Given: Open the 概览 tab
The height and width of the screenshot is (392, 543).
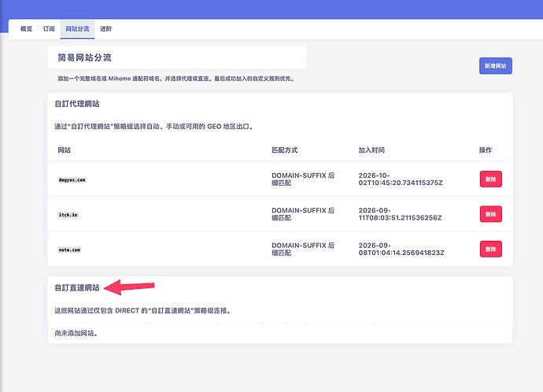Looking at the screenshot, I should (x=26, y=29).
